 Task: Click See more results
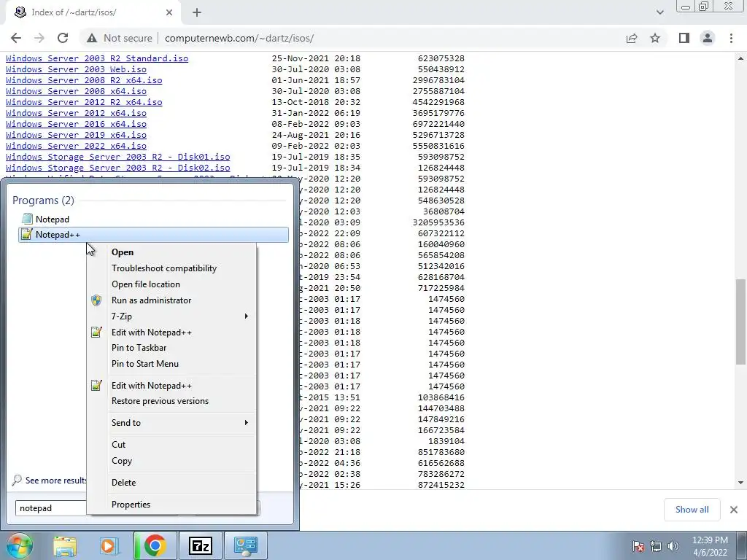pos(50,481)
